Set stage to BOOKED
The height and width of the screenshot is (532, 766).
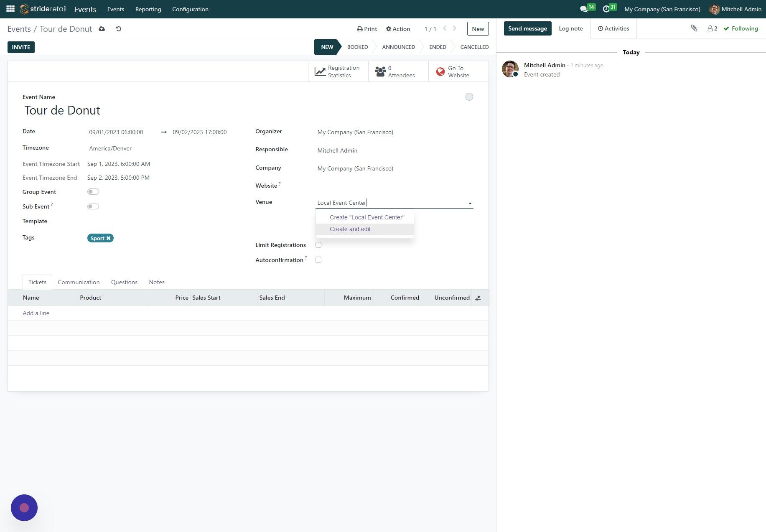coord(357,47)
